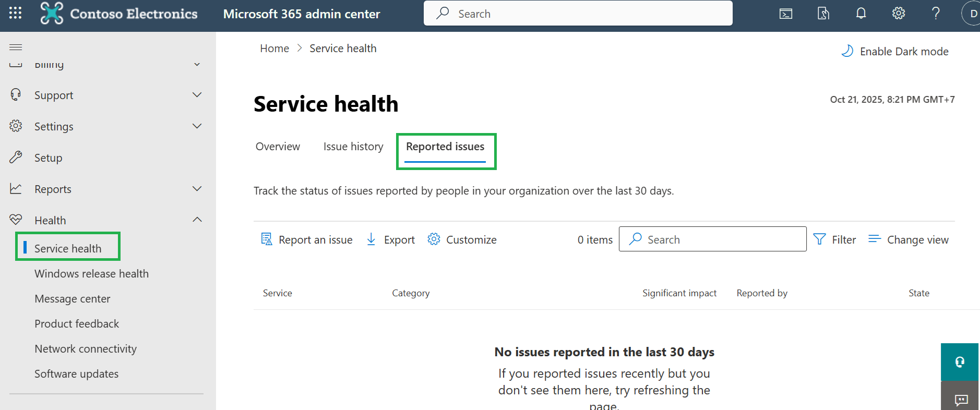Open the Setup nav item
980x410 pixels.
pos(48,158)
